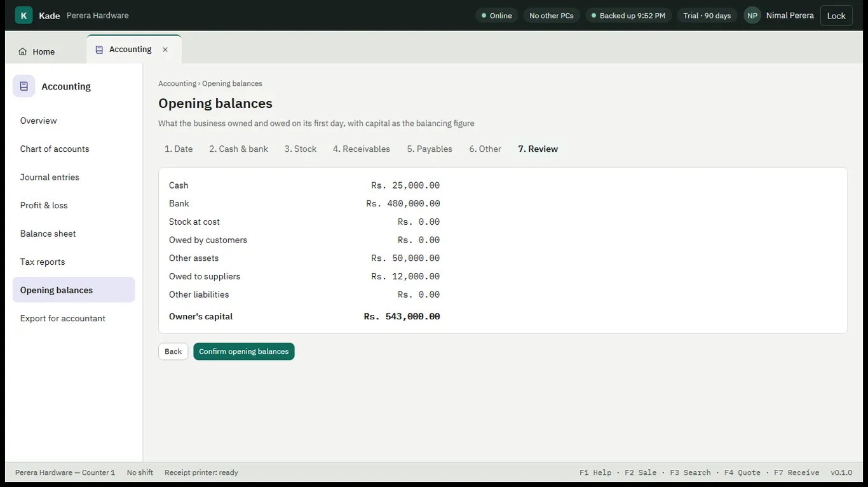Click the No other PCs pill
868x487 pixels.
[552, 15]
